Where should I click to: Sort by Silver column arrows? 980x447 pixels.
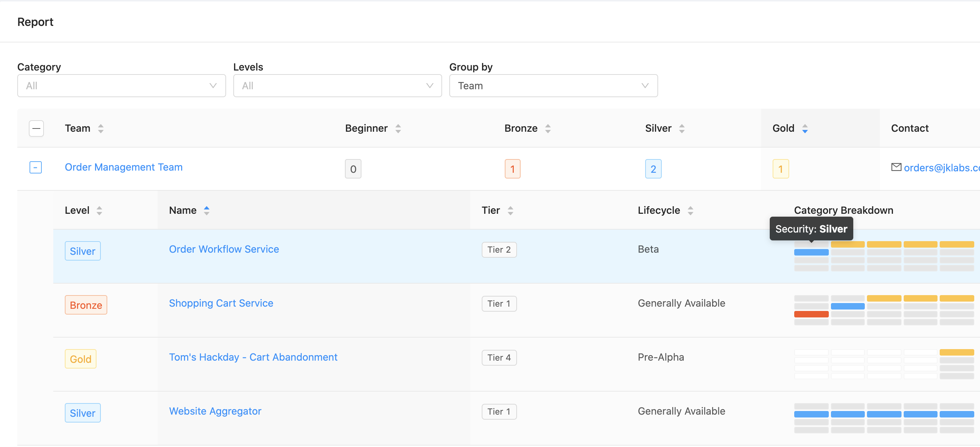click(682, 128)
